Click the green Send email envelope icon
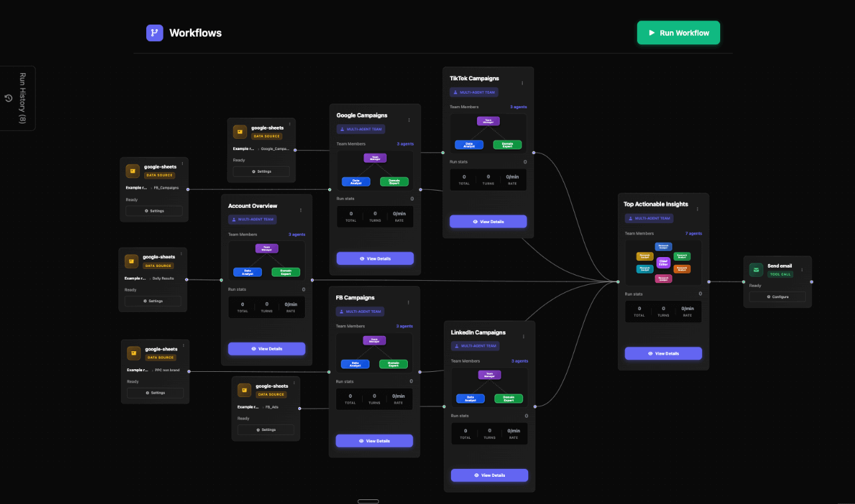 tap(756, 270)
